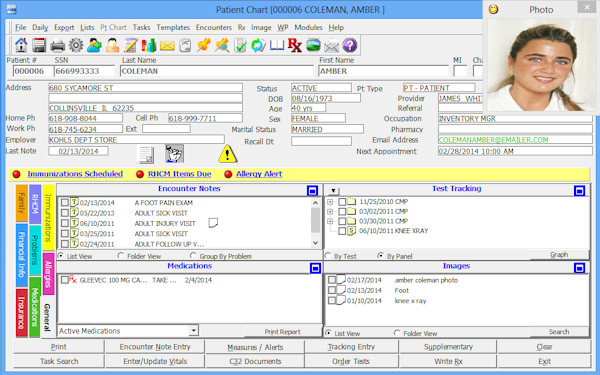Check the 02/13/2014 A FOOT PAIN EXAM box
The width and height of the screenshot is (600, 375).
(65, 202)
